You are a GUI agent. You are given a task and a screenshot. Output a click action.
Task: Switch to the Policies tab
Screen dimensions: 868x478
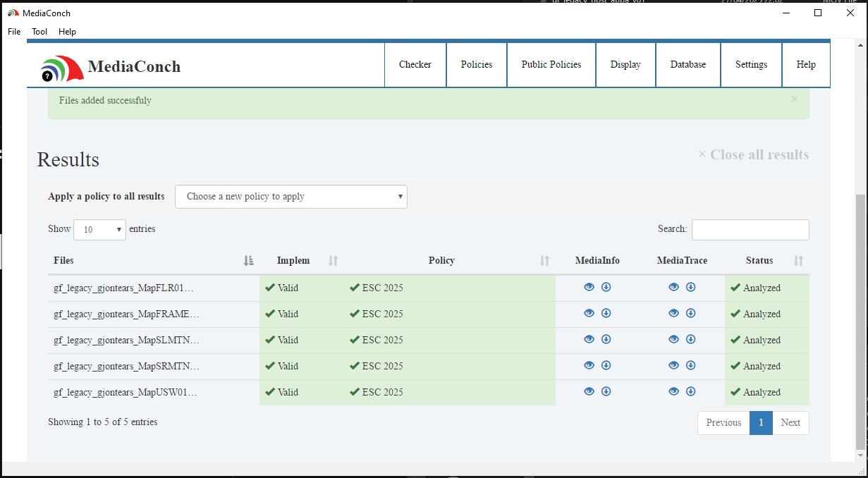click(477, 65)
